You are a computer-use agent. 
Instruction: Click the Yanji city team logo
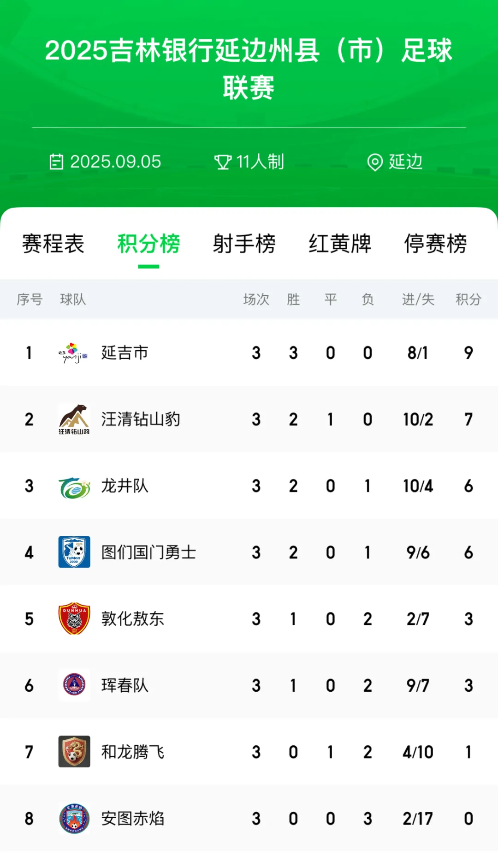(x=73, y=353)
